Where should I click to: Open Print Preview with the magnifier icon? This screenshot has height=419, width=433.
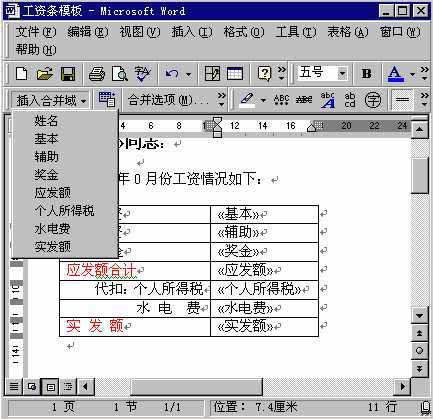pyautogui.click(x=120, y=74)
